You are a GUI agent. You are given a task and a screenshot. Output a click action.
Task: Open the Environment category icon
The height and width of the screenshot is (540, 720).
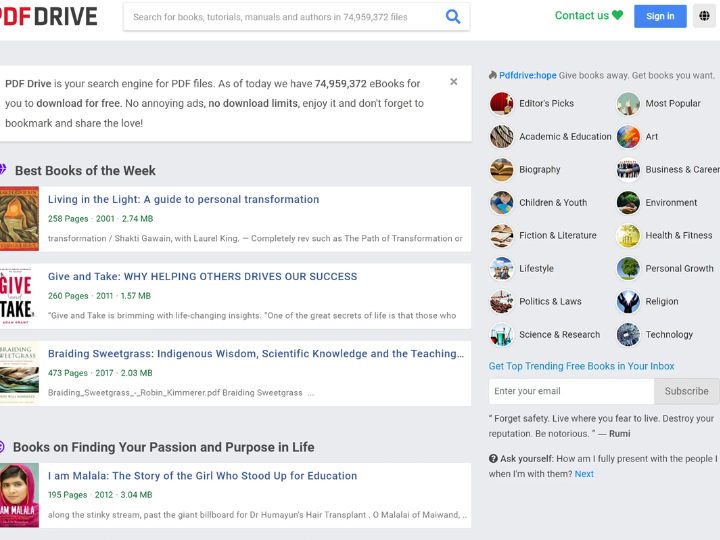pyautogui.click(x=628, y=202)
